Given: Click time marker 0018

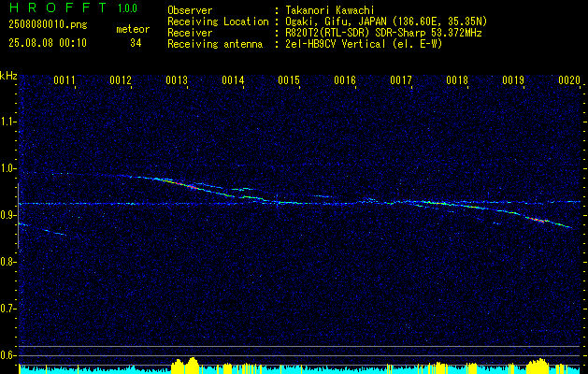Looking at the screenshot, I should [x=457, y=80].
